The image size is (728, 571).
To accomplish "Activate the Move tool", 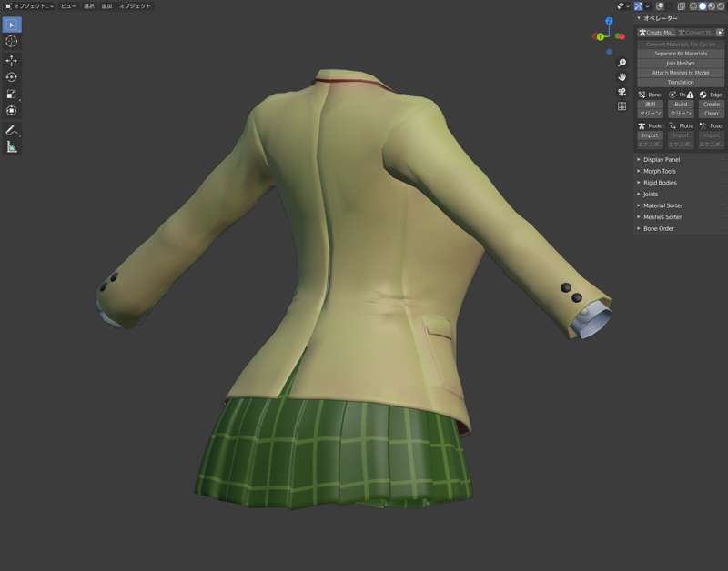I will click(12, 60).
